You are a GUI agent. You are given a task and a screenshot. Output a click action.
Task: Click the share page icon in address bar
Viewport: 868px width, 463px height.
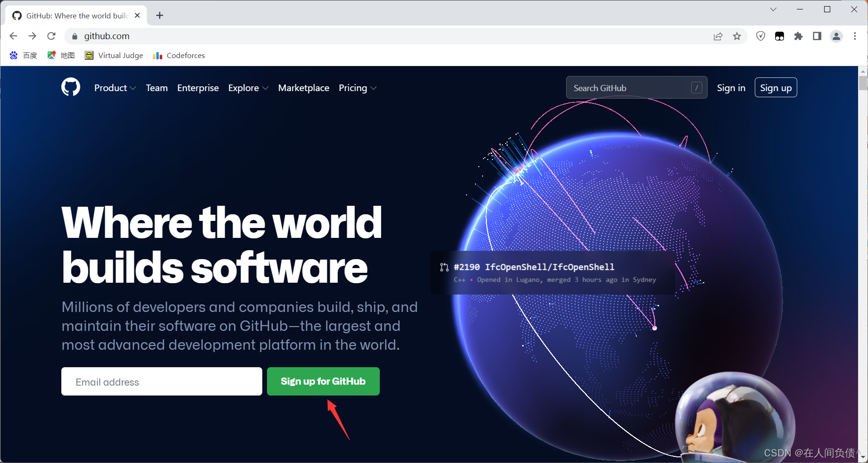click(718, 36)
